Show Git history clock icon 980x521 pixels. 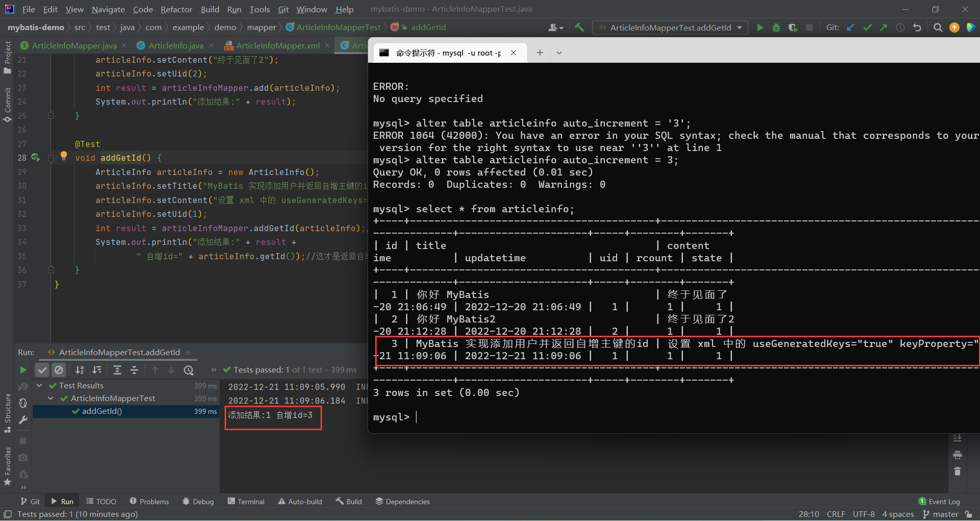(x=900, y=28)
